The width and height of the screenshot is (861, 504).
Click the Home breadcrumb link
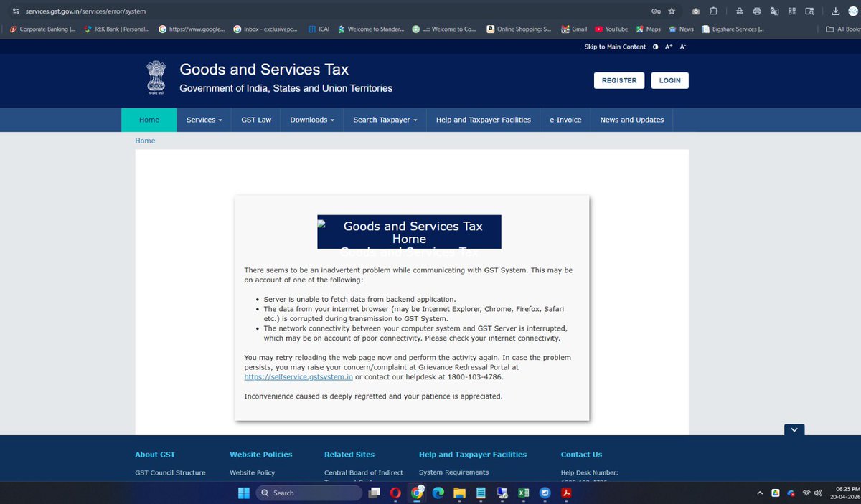coord(145,141)
